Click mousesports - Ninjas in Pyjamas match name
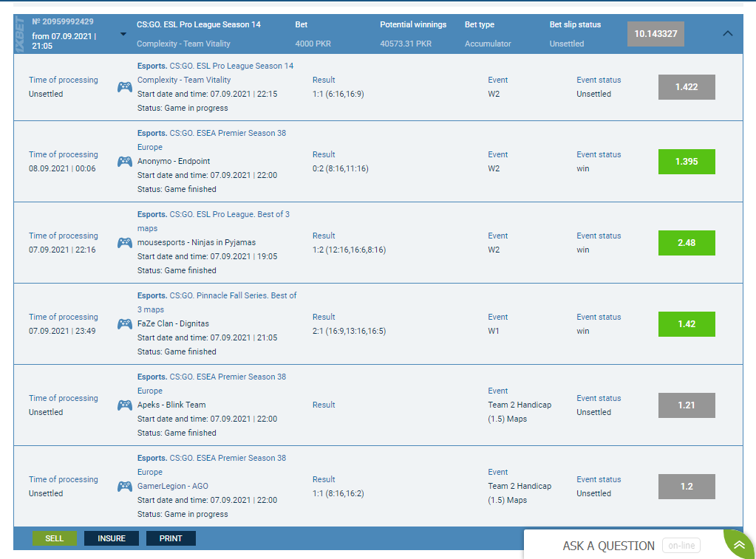Image resolution: width=756 pixels, height=559 pixels. [x=197, y=242]
